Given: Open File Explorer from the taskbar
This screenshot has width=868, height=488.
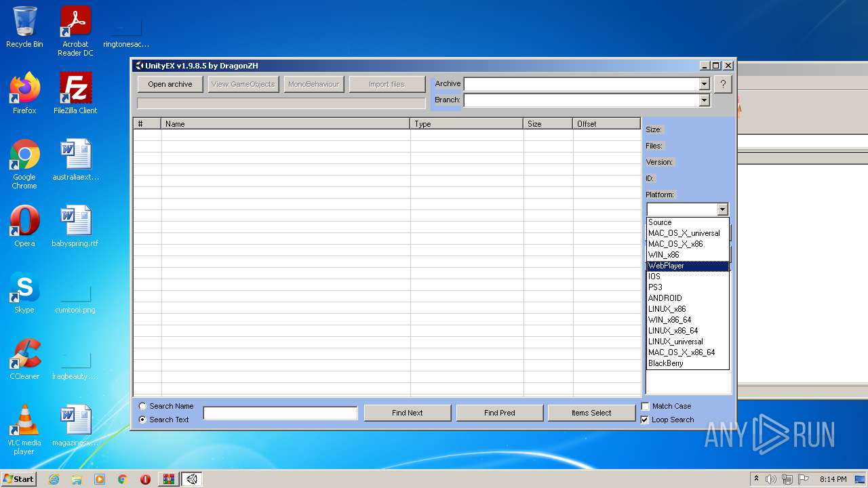Looking at the screenshot, I should click(x=77, y=479).
